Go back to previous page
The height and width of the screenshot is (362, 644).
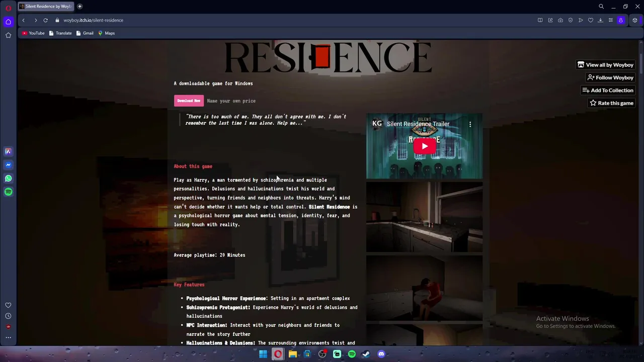23,20
